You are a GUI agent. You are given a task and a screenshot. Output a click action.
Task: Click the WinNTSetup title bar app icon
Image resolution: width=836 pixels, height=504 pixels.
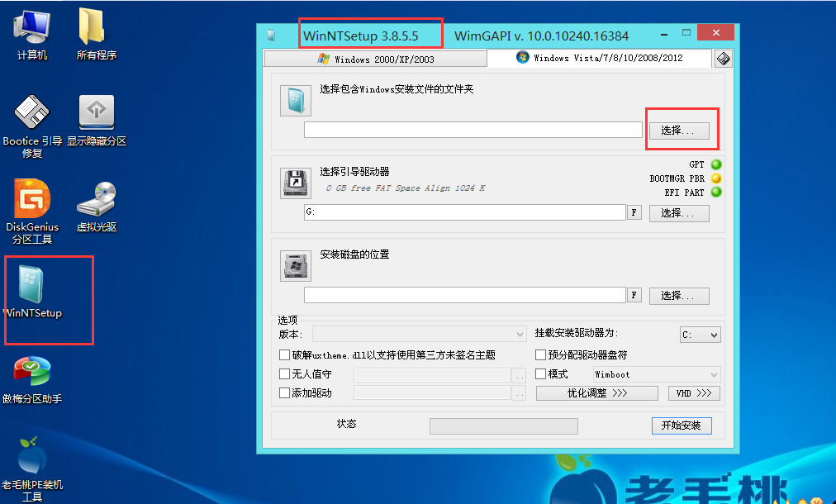(271, 36)
